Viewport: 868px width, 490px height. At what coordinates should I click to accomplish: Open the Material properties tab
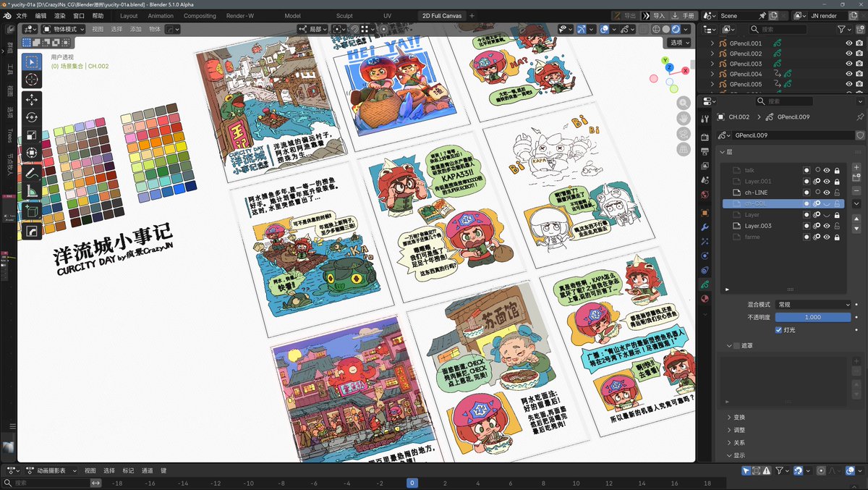pos(705,299)
